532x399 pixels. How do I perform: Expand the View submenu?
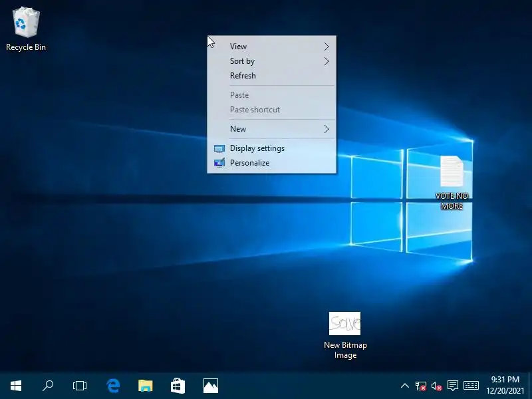point(272,47)
